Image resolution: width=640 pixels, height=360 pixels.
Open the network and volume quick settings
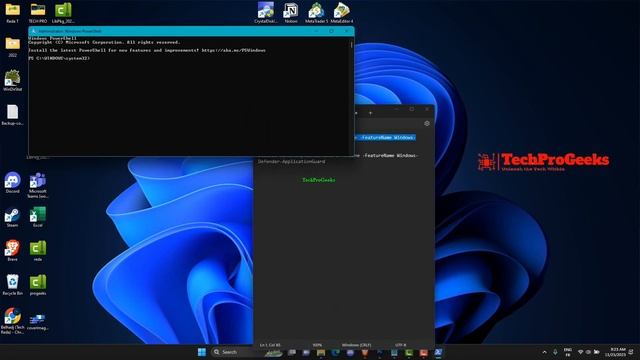coord(588,352)
